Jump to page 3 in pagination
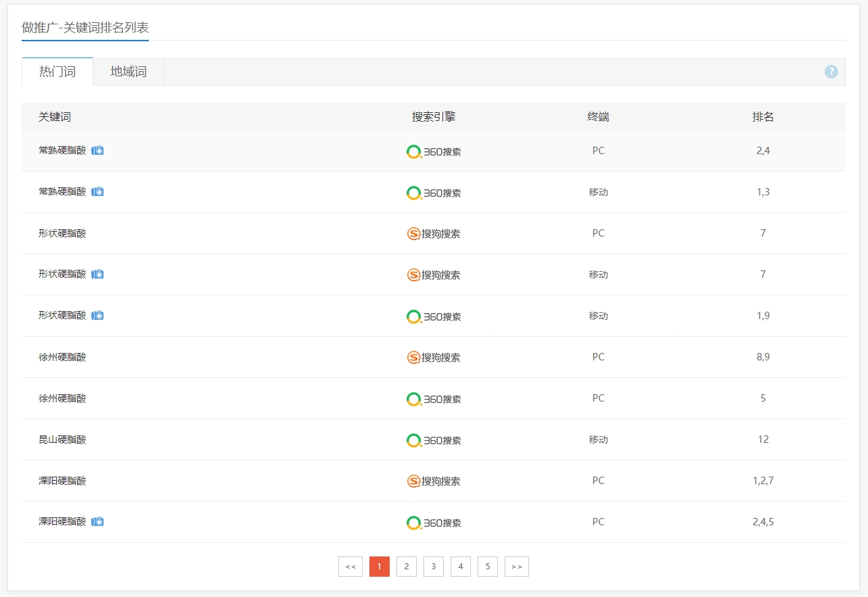 pos(433,567)
